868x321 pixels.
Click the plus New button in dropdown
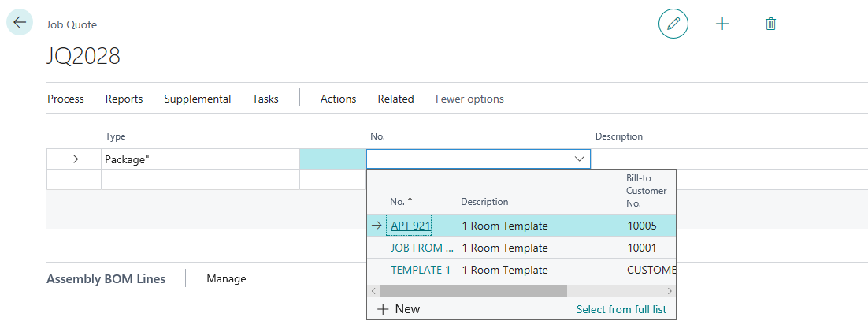click(x=399, y=309)
